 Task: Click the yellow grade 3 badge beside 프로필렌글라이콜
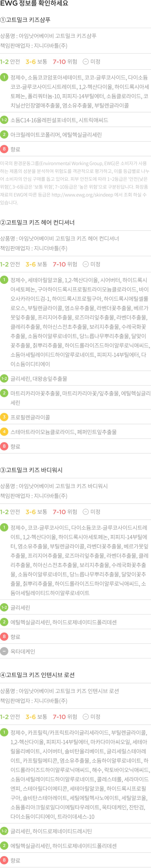4,417
